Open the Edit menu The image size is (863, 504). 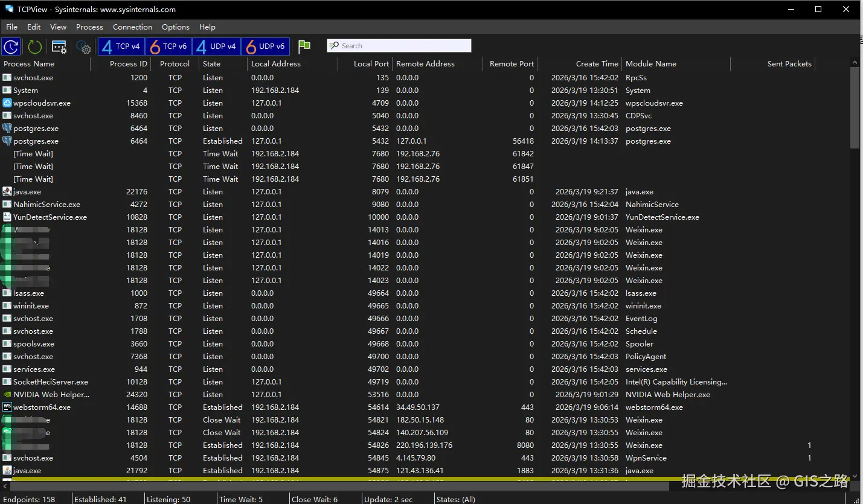pos(34,27)
